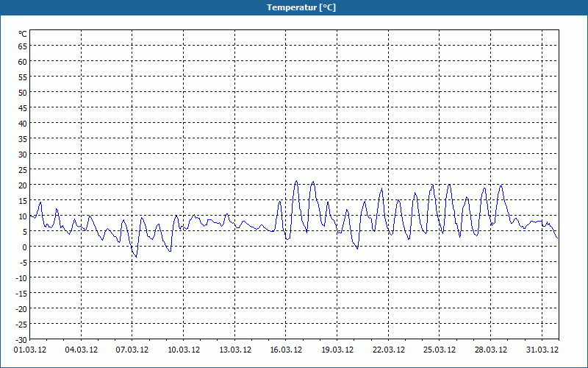Click the '°C' axis unit label
588x368 pixels.
click(23, 34)
